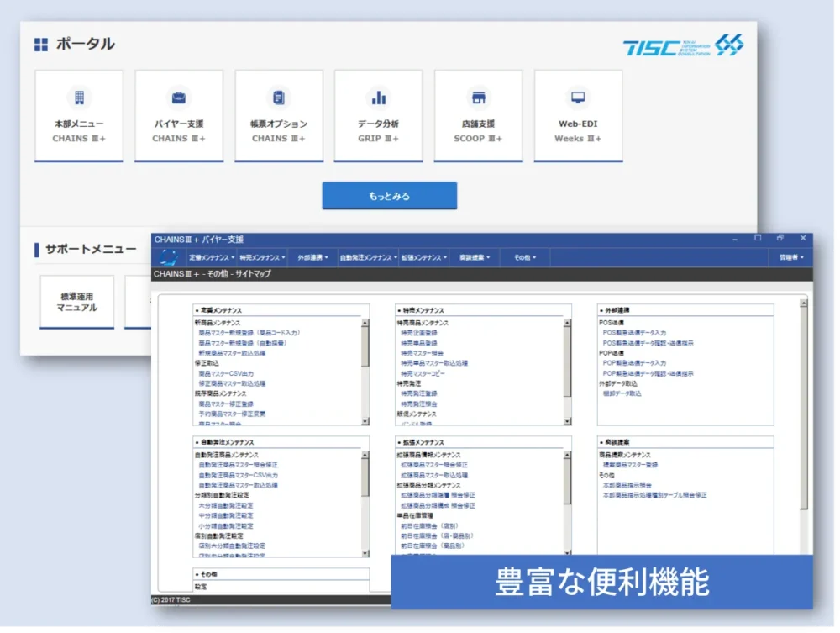Click the サポートメニュー heading
Viewport: 840px width, 633px height.
pyautogui.click(x=91, y=249)
